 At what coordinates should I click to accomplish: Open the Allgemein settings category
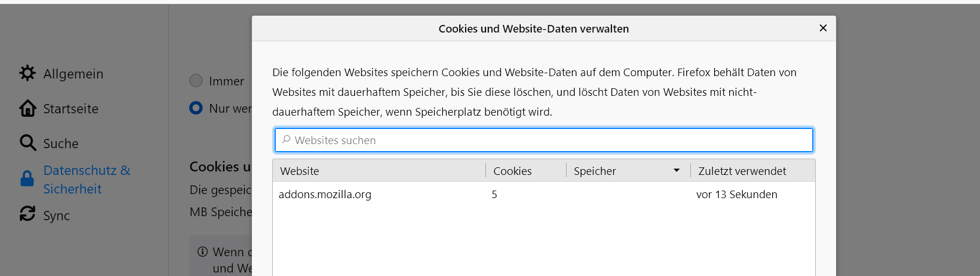pos(73,74)
